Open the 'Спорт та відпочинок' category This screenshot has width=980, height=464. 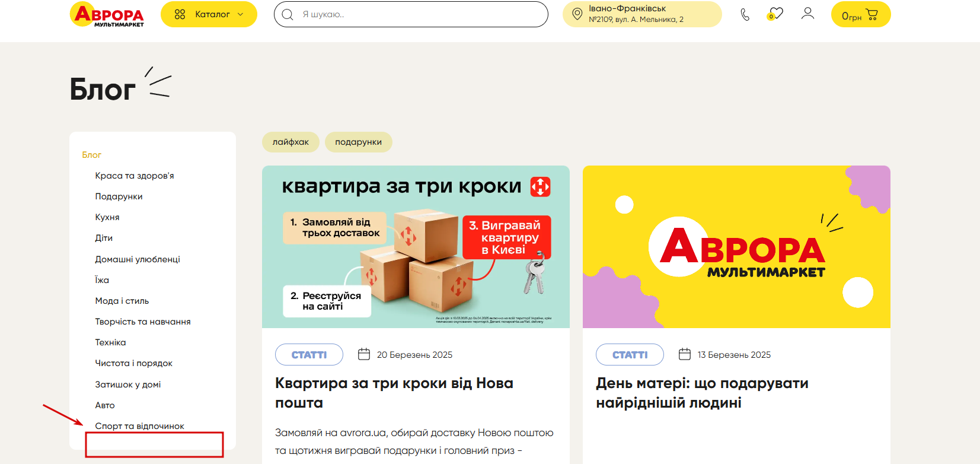pyautogui.click(x=140, y=426)
